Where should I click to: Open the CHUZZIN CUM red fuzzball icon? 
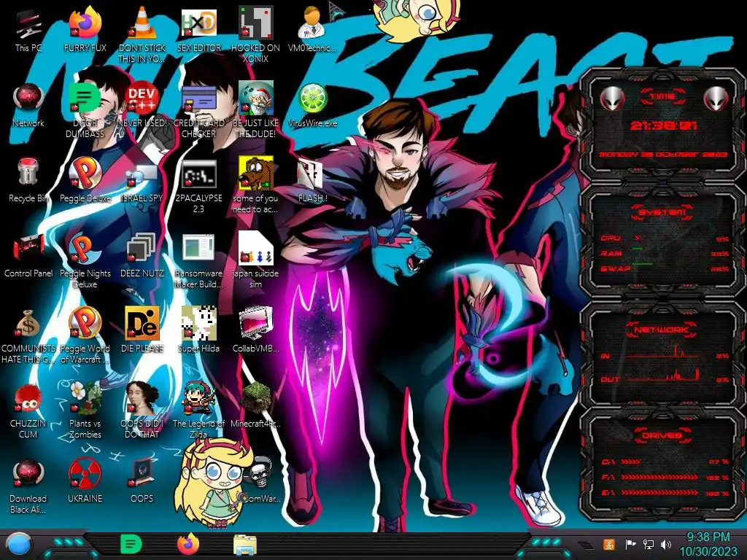click(28, 399)
